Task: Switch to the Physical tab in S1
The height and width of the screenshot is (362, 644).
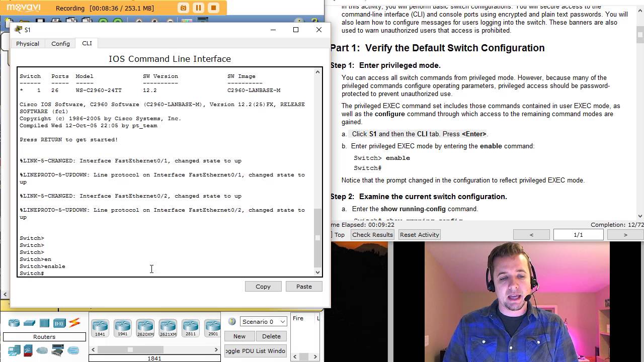Action: [x=28, y=44]
